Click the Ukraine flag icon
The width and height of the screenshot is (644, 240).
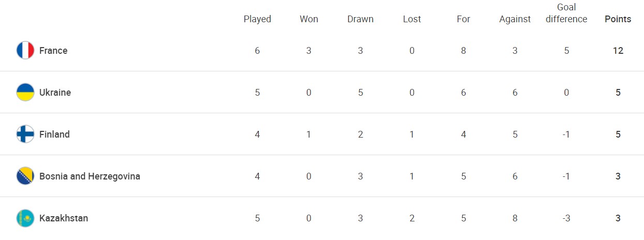pyautogui.click(x=25, y=93)
